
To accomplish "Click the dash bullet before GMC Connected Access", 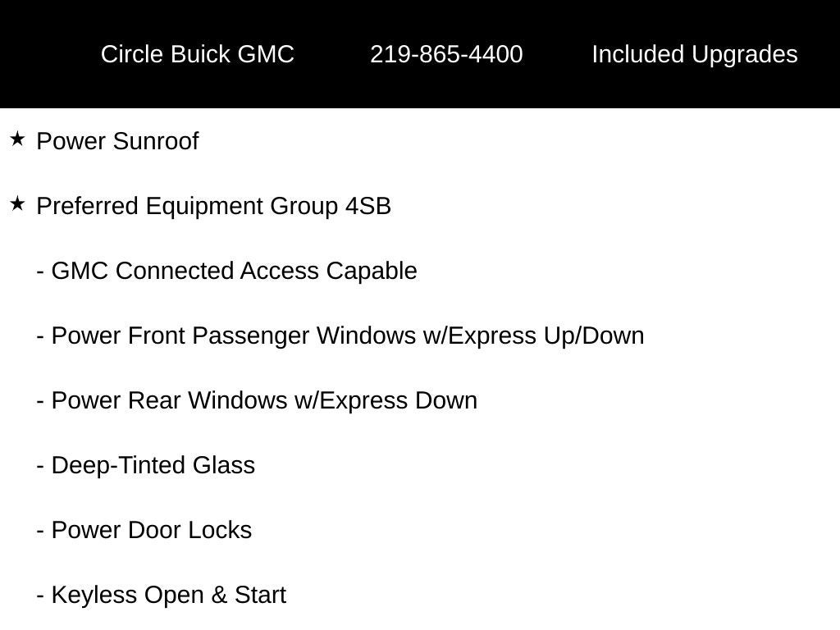I will pyautogui.click(x=40, y=272).
